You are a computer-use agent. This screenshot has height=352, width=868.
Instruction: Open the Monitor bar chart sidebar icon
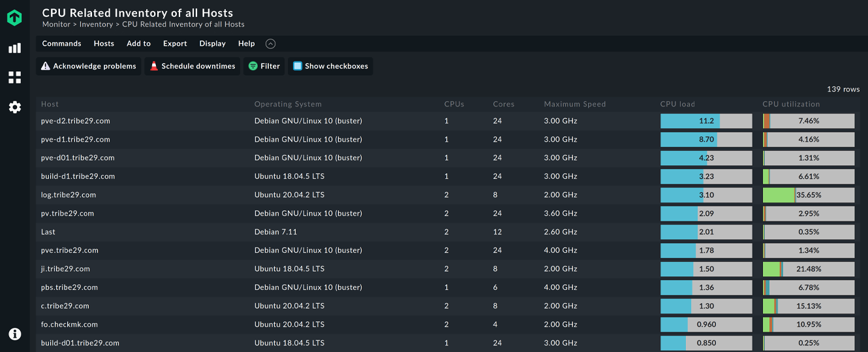[x=14, y=48]
